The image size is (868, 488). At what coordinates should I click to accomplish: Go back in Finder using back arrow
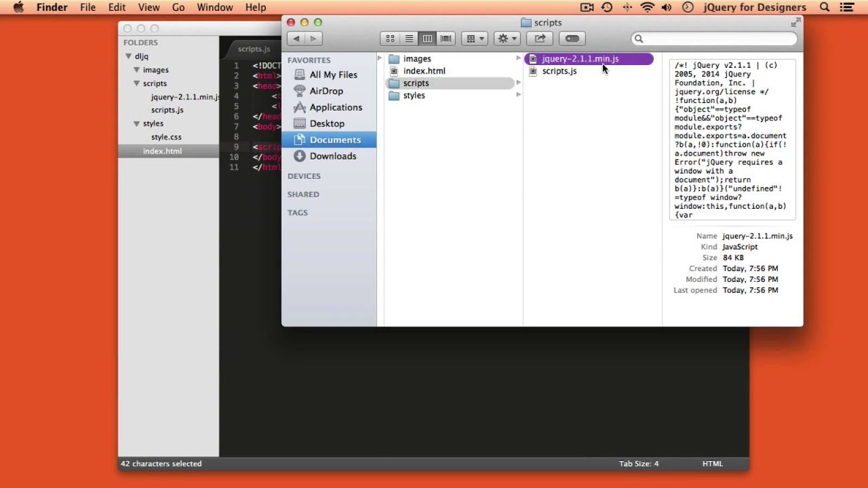click(296, 39)
